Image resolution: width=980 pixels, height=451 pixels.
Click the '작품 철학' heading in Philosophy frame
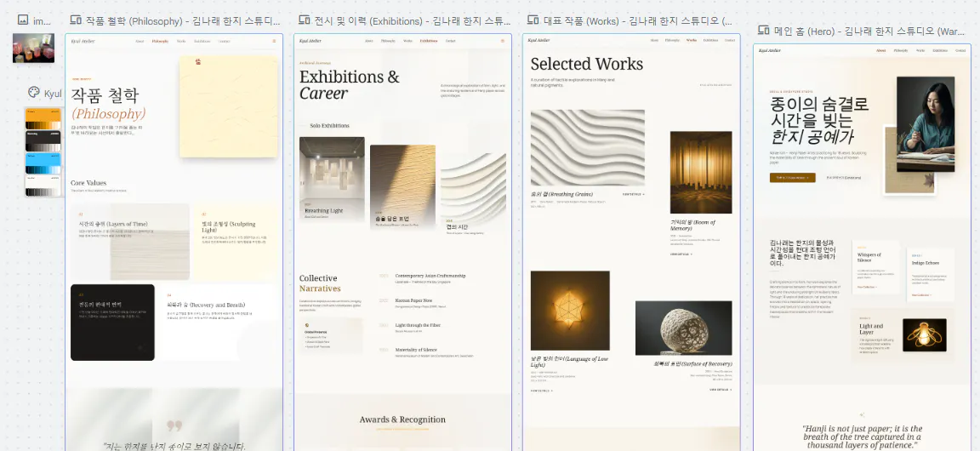105,95
